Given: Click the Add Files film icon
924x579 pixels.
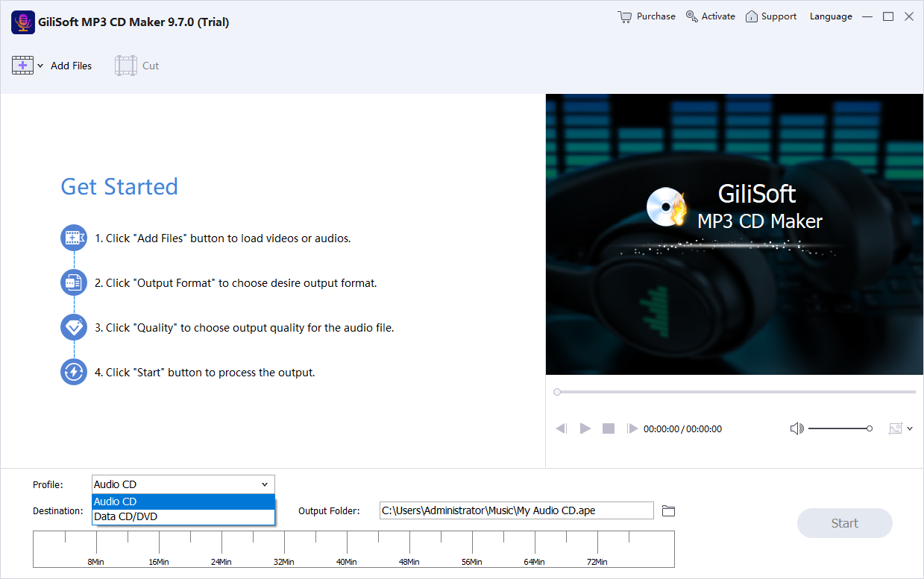Looking at the screenshot, I should [x=22, y=66].
